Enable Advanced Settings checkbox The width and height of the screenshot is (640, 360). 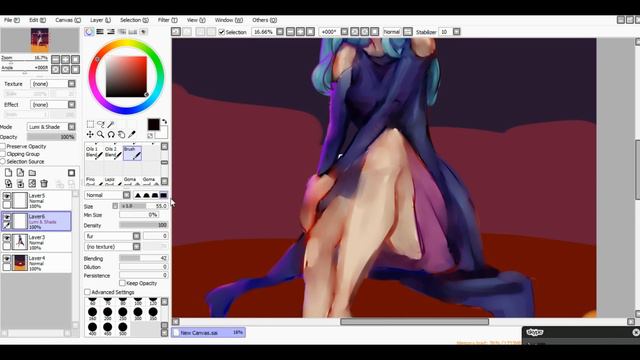[x=87, y=292]
